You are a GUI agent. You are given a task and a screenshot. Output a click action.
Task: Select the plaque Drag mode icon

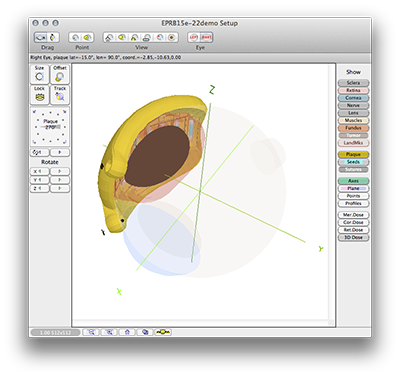53,37
